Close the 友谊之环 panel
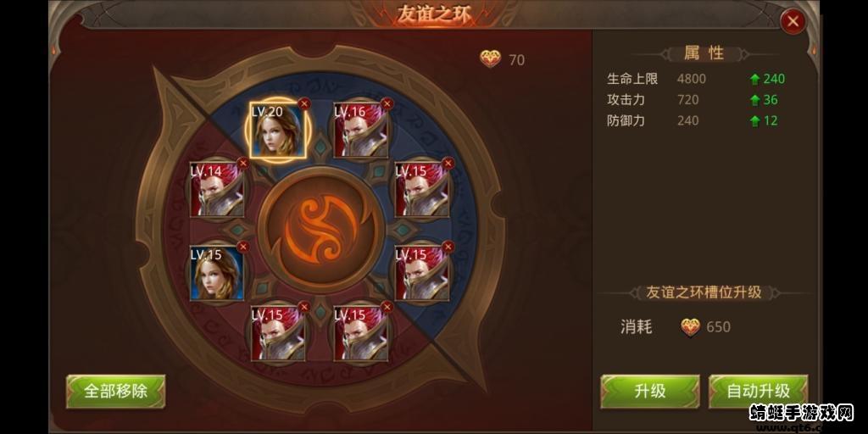The image size is (868, 434). [793, 21]
